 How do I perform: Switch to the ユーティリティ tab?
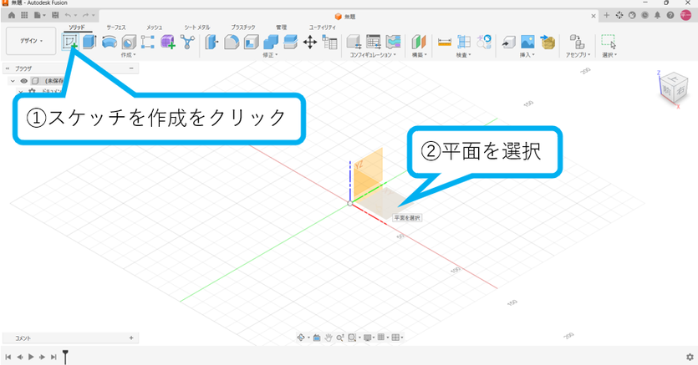tap(322, 27)
